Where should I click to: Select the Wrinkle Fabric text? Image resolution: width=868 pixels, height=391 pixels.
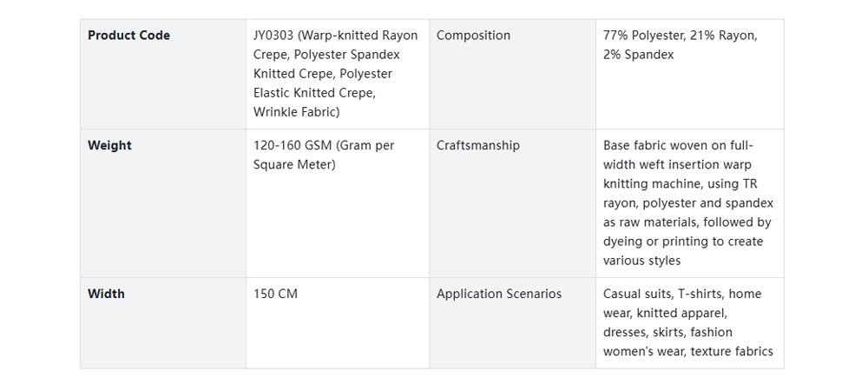(x=296, y=112)
